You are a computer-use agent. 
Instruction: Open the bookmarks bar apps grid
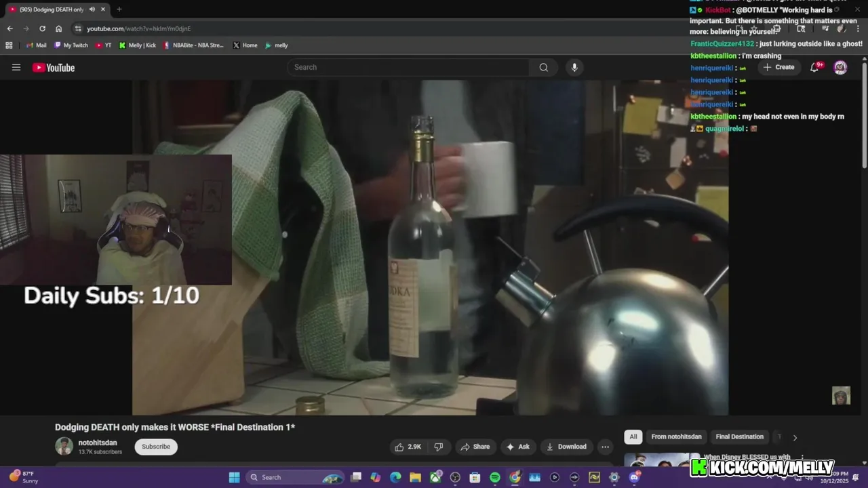tap(9, 45)
